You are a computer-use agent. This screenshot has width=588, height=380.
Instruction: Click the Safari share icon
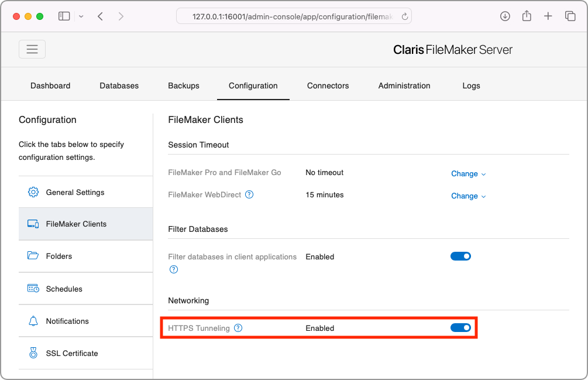[526, 16]
